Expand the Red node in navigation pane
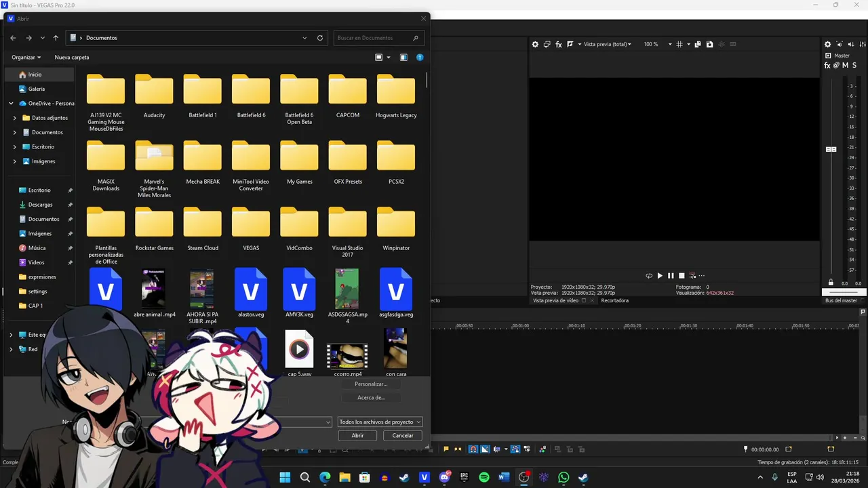The width and height of the screenshot is (868, 488). pos(11,349)
